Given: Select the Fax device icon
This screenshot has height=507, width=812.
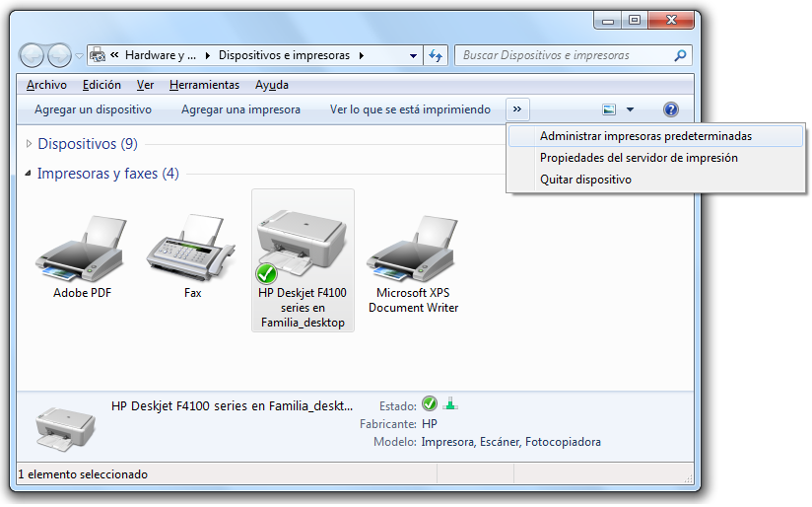Looking at the screenshot, I should click(191, 248).
